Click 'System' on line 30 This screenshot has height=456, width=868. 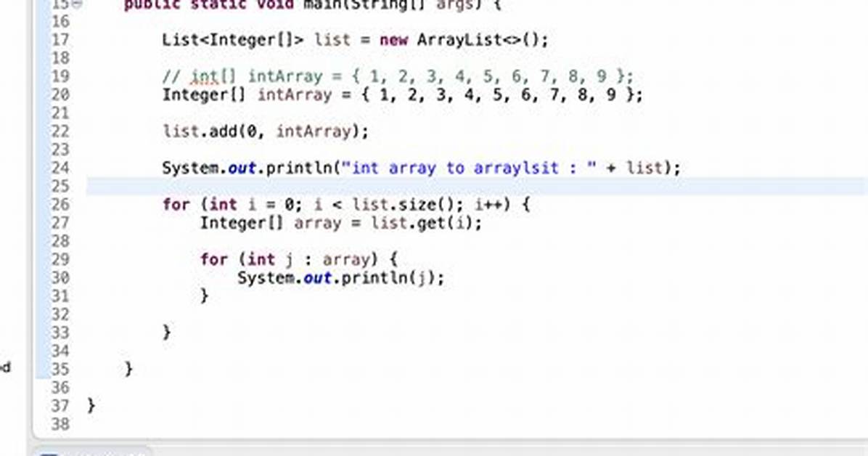pos(266,277)
